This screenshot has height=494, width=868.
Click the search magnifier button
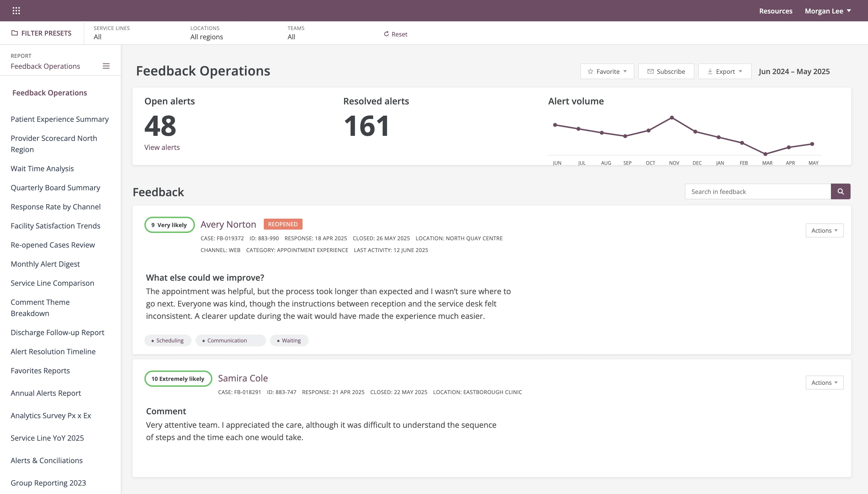pos(840,192)
